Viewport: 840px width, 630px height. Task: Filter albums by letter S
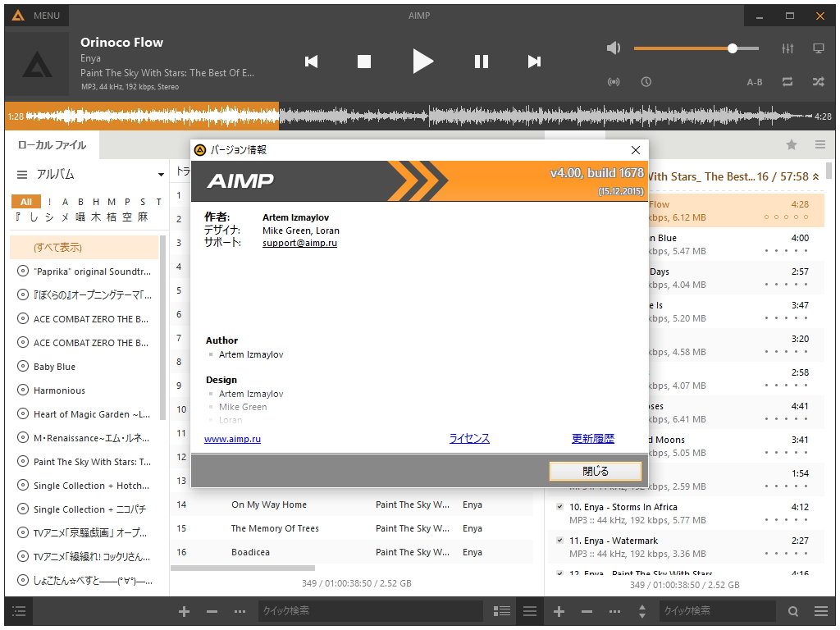[143, 202]
